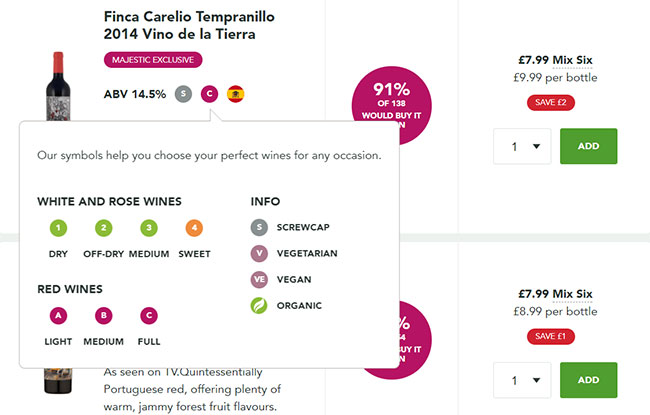Open the quantity dropdown for Finca Carelio
The width and height of the screenshot is (650, 415).
(521, 146)
